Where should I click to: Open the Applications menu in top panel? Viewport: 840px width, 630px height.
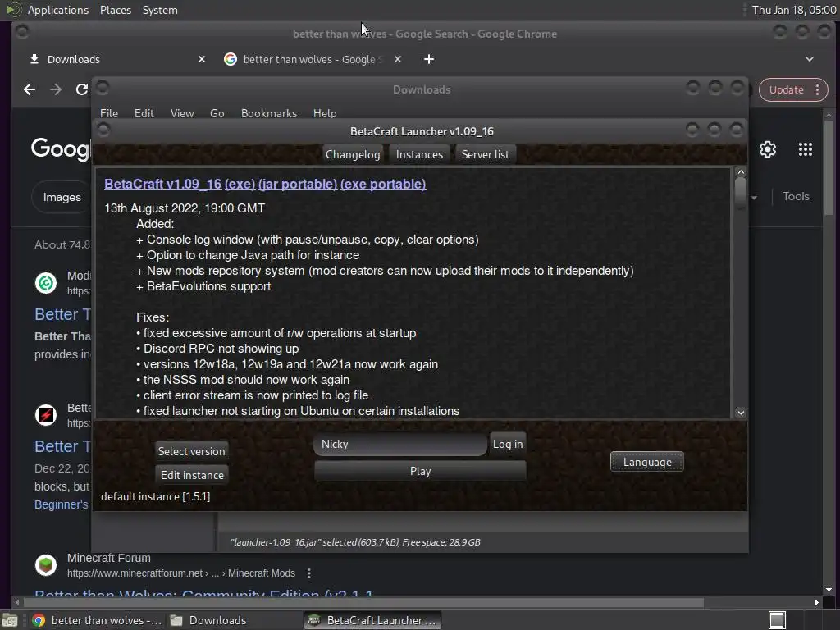pos(58,10)
